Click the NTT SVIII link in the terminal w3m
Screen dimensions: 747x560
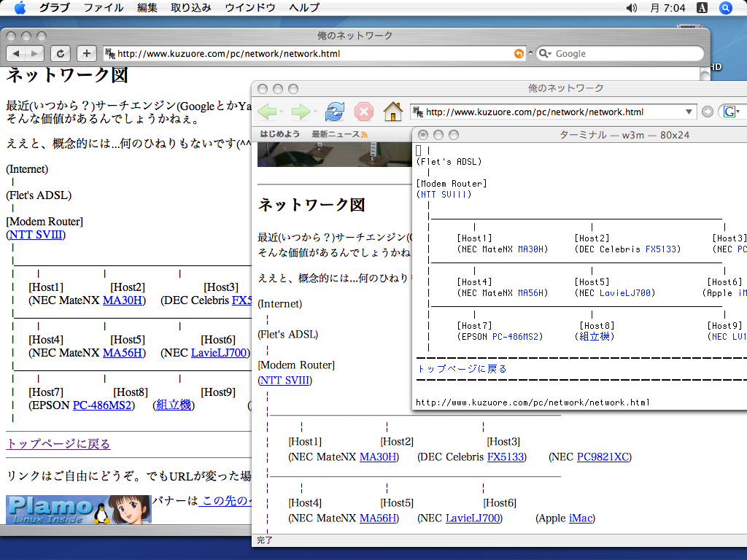[443, 194]
